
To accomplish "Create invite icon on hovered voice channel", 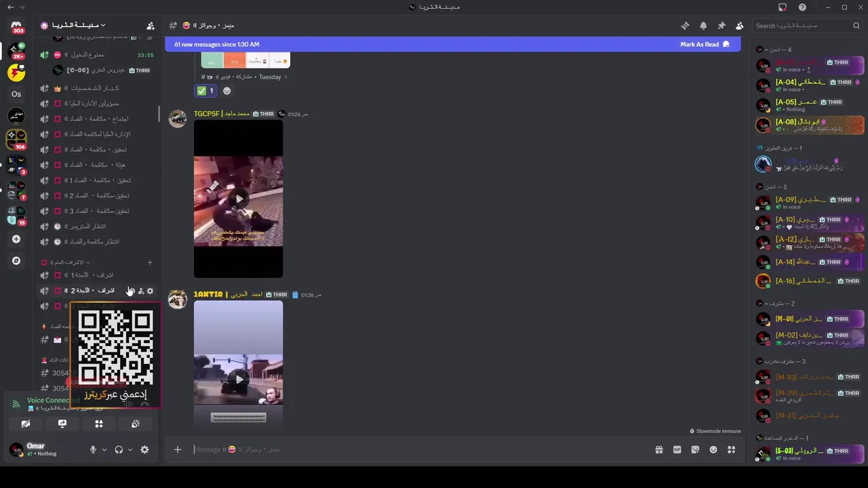I will coord(140,291).
